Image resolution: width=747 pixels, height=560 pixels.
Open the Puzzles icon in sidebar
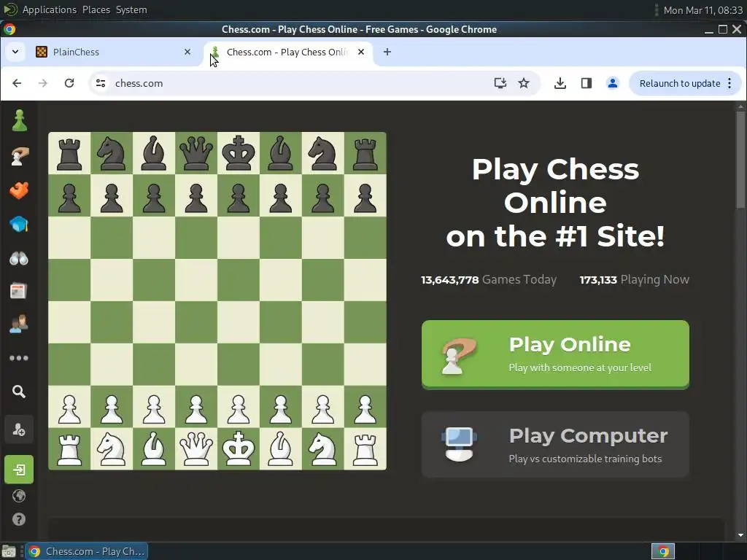[19, 190]
